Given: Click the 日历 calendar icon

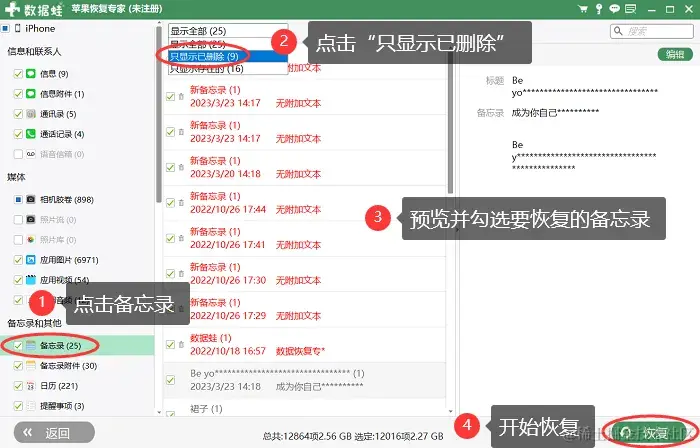Looking at the screenshot, I should [31, 386].
